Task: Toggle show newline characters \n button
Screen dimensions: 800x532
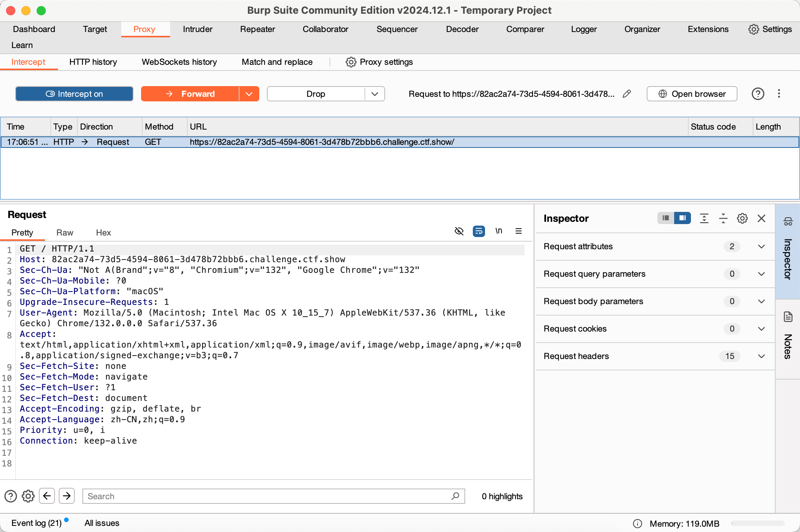Action: click(x=499, y=231)
